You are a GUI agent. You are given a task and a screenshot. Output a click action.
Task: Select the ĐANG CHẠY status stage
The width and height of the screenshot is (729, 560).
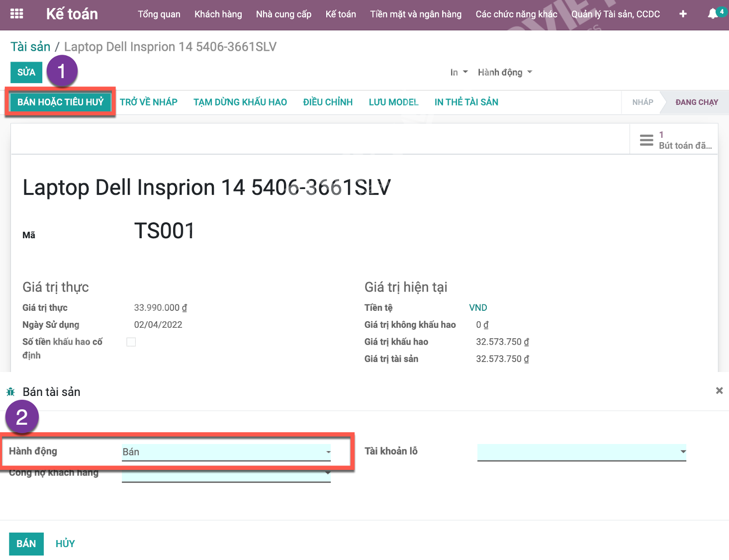pos(697,102)
